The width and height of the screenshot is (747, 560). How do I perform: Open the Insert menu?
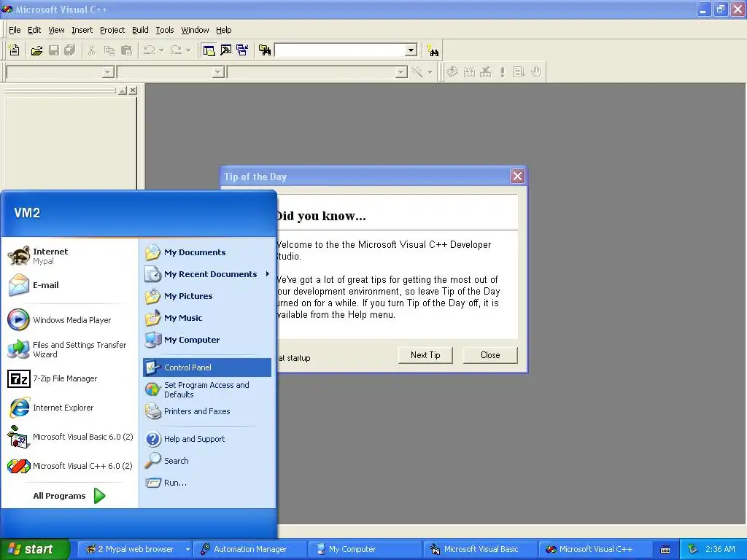coord(82,30)
